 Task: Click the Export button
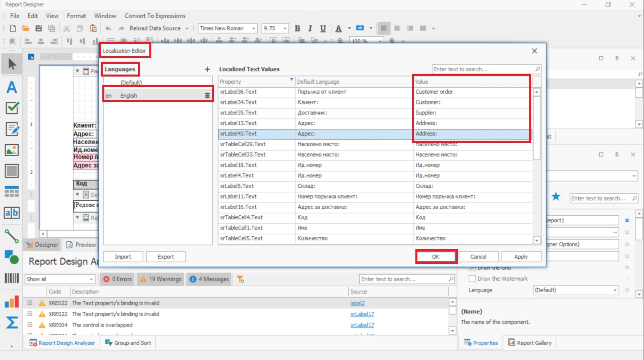coord(166,257)
